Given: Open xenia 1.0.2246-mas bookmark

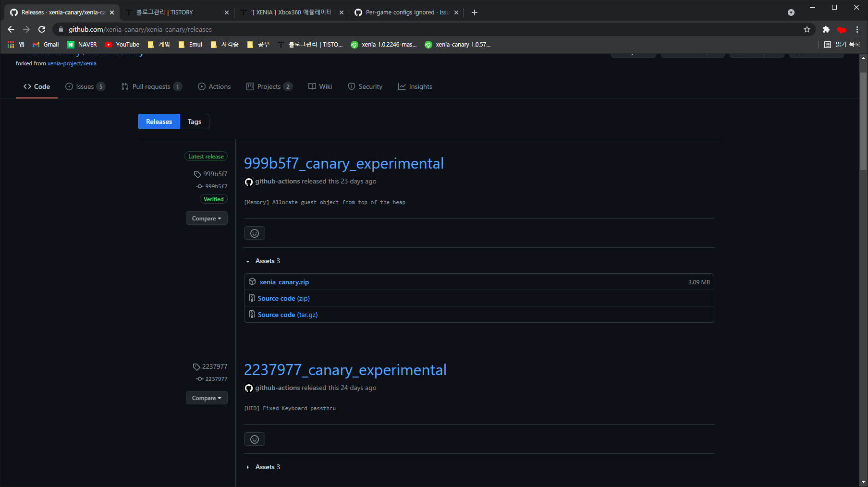Looking at the screenshot, I should pos(384,44).
